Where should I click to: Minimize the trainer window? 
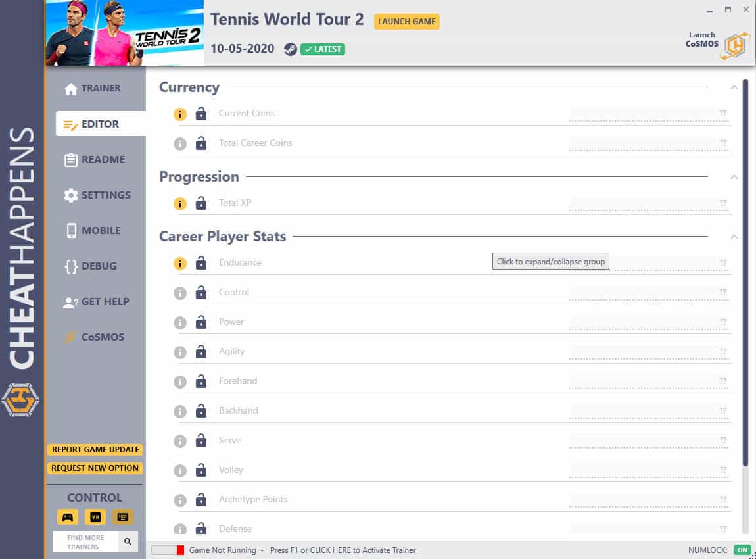(709, 10)
